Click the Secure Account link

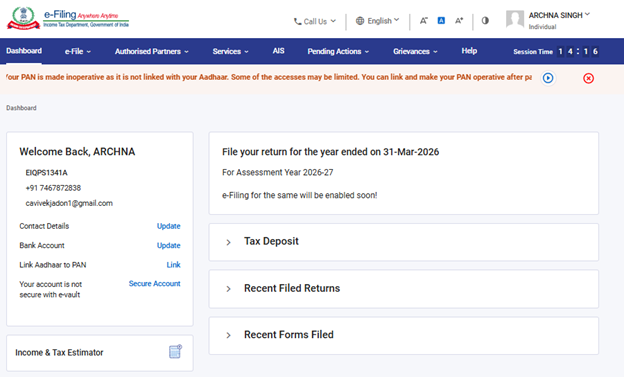coord(154,283)
